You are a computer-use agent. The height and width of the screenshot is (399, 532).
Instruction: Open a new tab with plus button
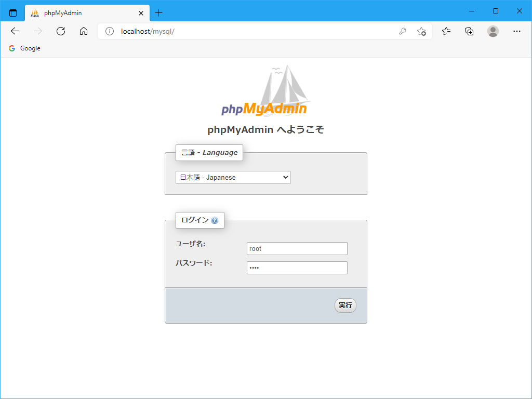158,13
